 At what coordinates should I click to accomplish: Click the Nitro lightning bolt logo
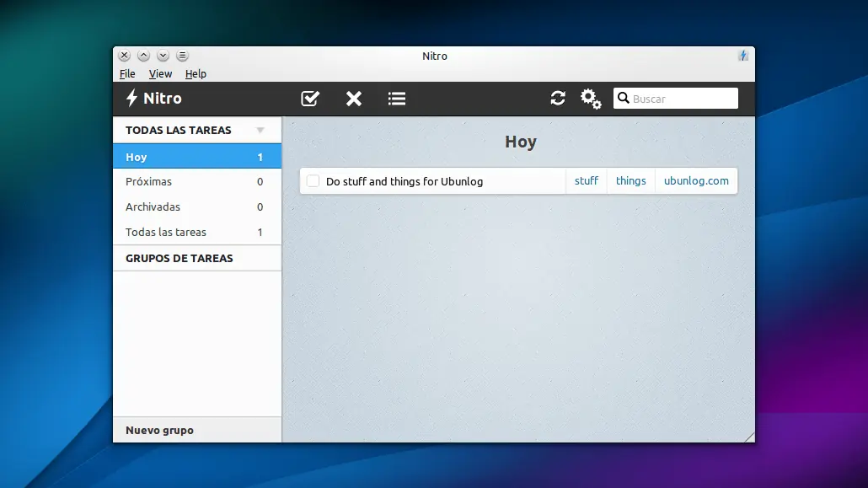tap(131, 98)
